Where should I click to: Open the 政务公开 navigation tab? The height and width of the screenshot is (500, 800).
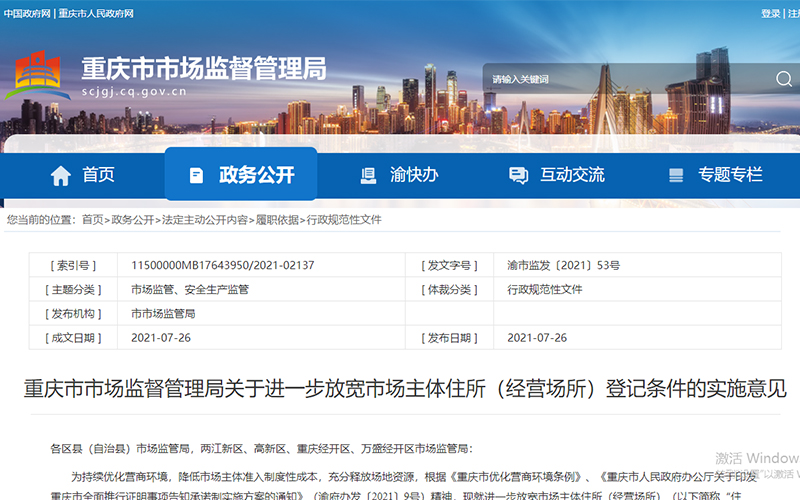(x=241, y=174)
